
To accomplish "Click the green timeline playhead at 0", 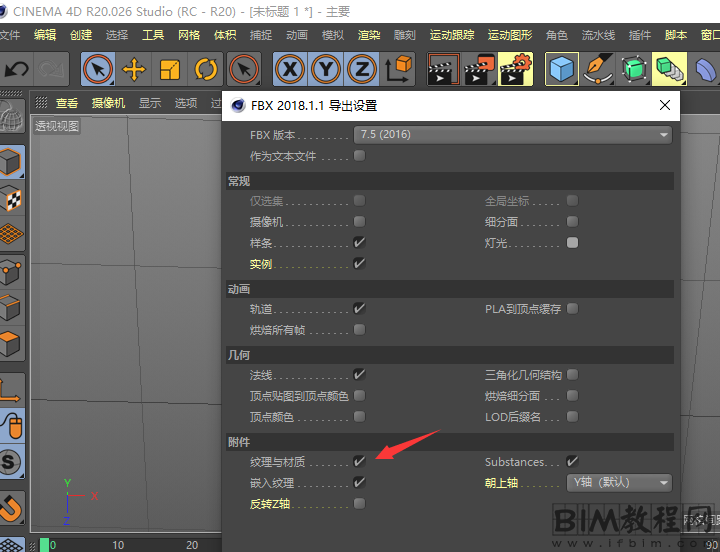I will [x=44, y=545].
